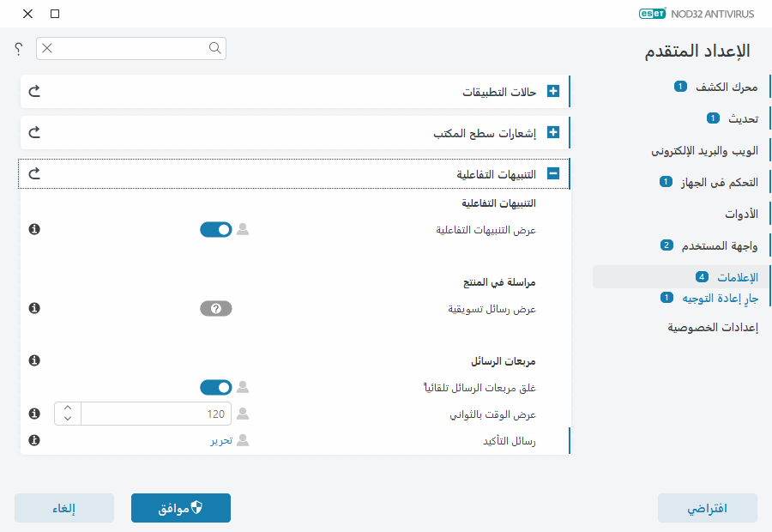772x532 pixels.
Task: Open محرك الكشف settings category
Action: (727, 88)
